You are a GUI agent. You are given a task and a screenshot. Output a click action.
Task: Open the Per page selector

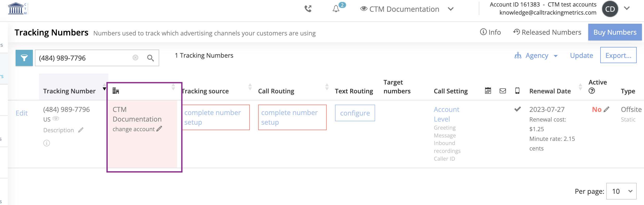(621, 191)
